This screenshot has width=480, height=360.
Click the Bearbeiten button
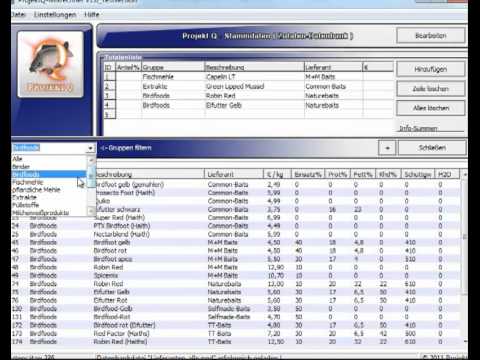(x=431, y=36)
